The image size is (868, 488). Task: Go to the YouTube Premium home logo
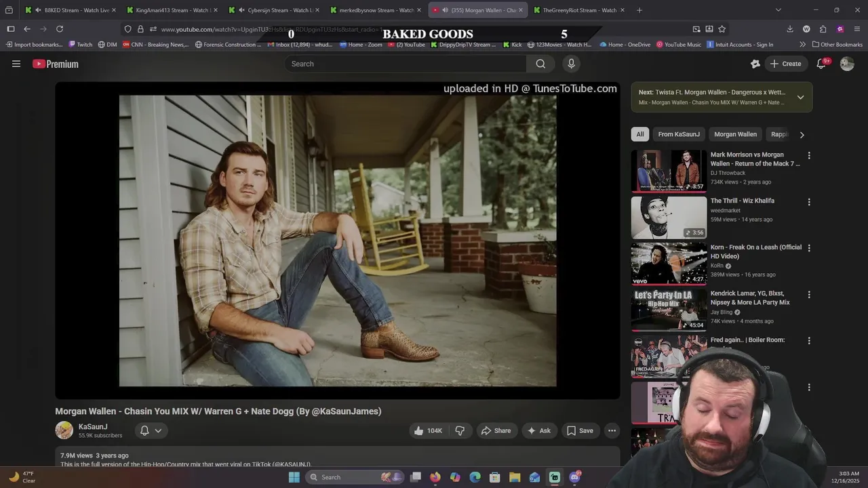point(56,64)
